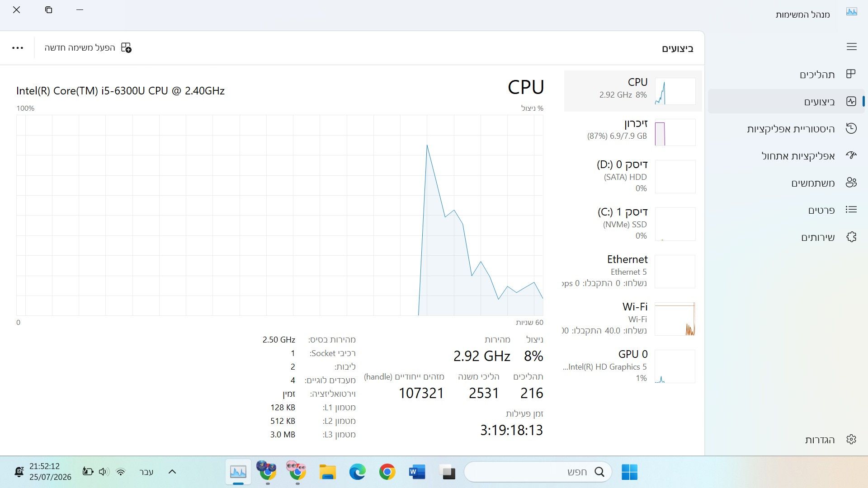Viewport: 868px width, 488px height.
Task: Select the Performance (ביצועים) sidebar icon
Action: 851,101
